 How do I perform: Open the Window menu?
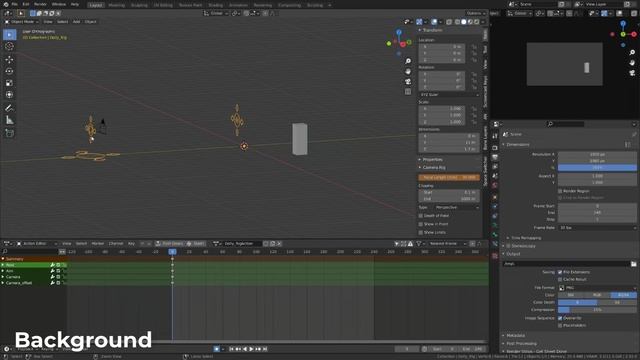click(x=59, y=4)
